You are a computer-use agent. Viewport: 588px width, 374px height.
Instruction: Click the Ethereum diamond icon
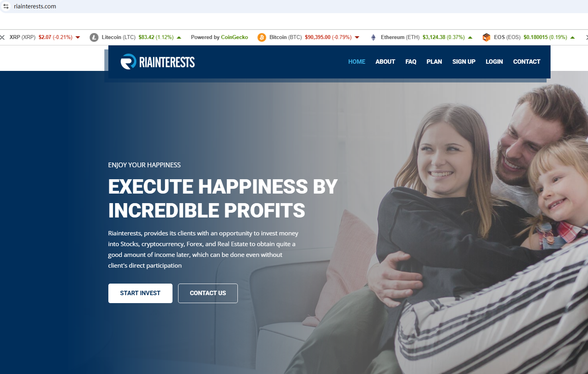point(373,37)
